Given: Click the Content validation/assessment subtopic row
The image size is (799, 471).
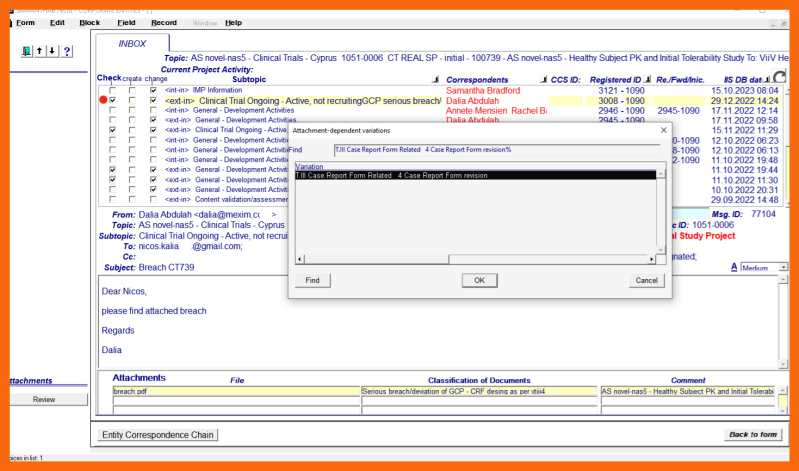Looking at the screenshot, I should (226, 199).
